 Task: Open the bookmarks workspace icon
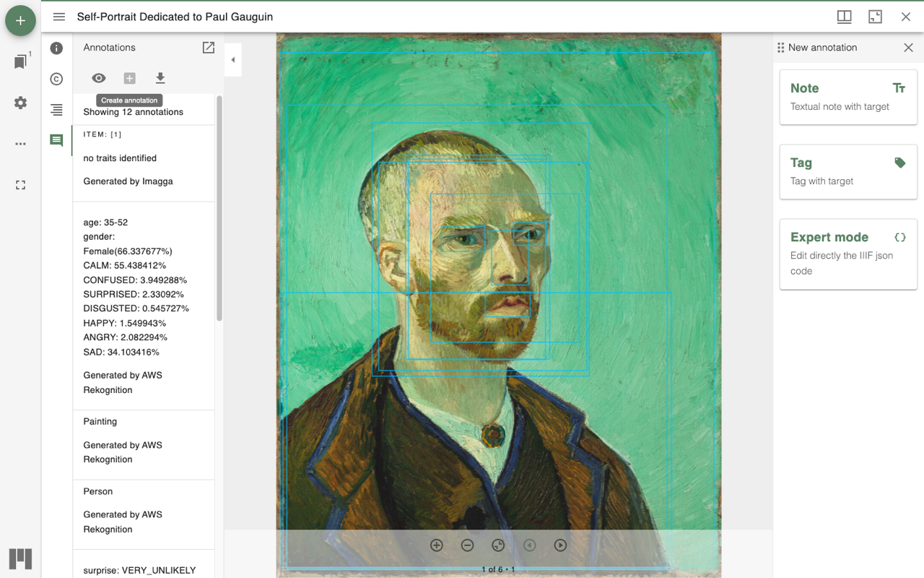point(21,62)
